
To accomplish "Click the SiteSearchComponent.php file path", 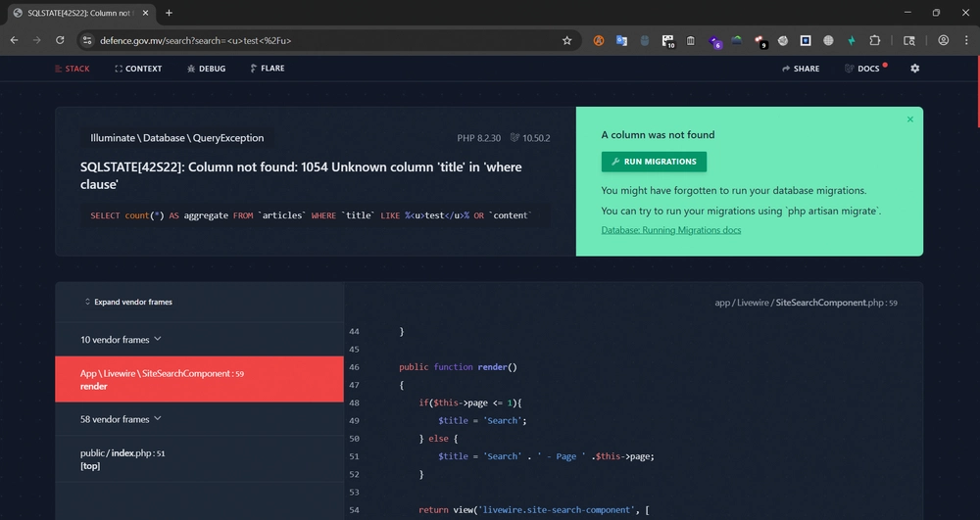I will 806,303.
